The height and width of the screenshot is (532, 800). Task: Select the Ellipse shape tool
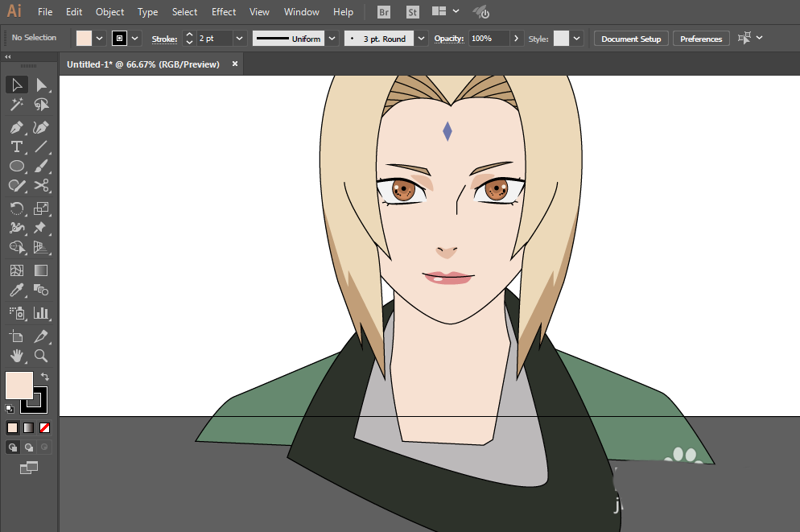[16, 167]
